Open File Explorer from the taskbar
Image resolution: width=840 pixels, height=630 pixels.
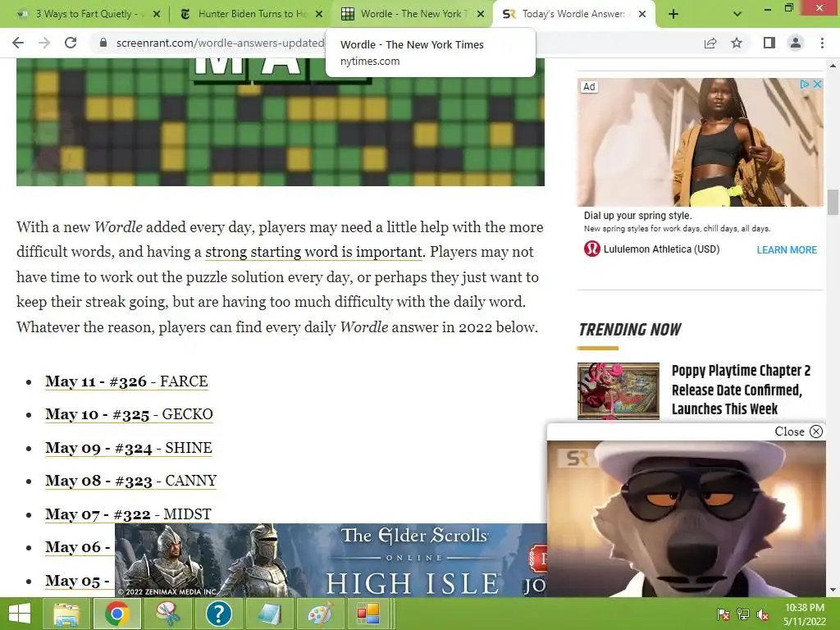point(66,614)
